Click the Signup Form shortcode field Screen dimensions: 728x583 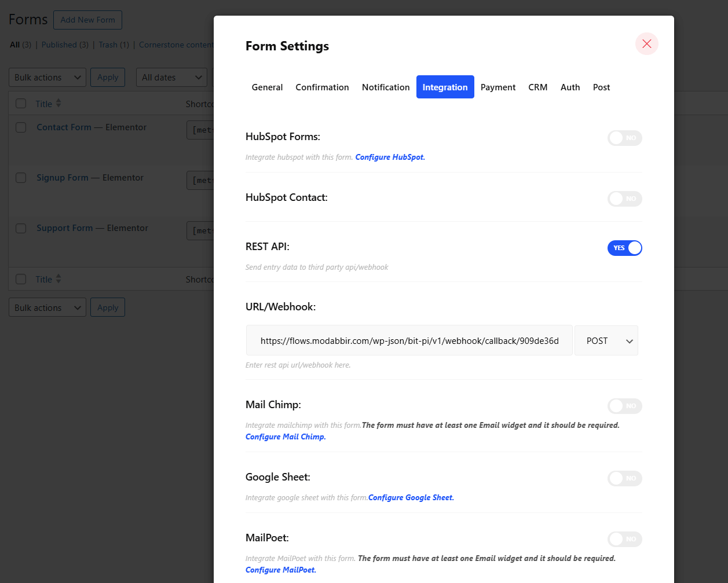point(200,180)
